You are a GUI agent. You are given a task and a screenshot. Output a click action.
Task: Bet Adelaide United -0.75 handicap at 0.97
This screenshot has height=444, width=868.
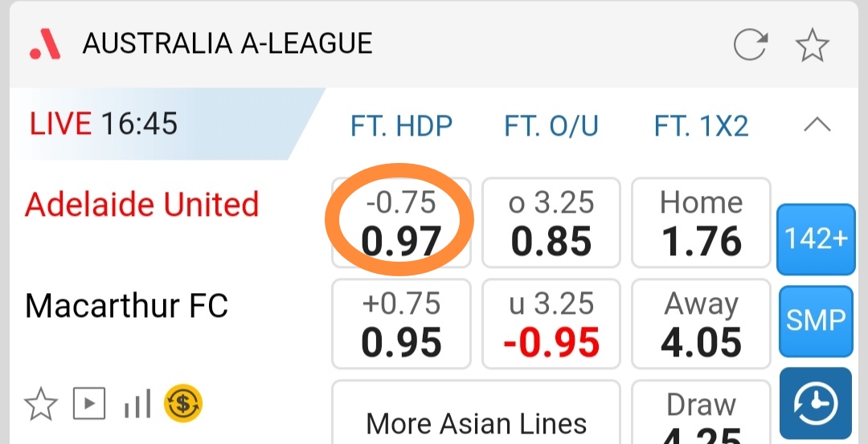pyautogui.click(x=401, y=222)
